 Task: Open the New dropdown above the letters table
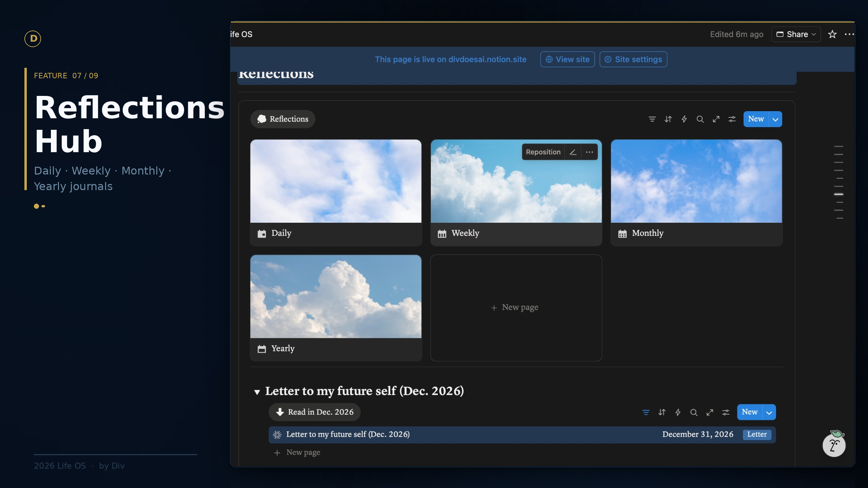(x=768, y=412)
